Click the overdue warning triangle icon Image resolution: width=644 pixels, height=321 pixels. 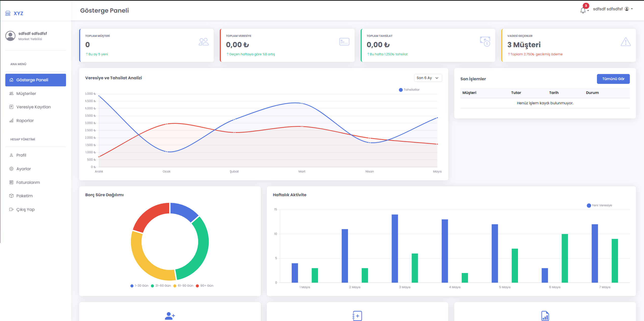[x=626, y=42]
